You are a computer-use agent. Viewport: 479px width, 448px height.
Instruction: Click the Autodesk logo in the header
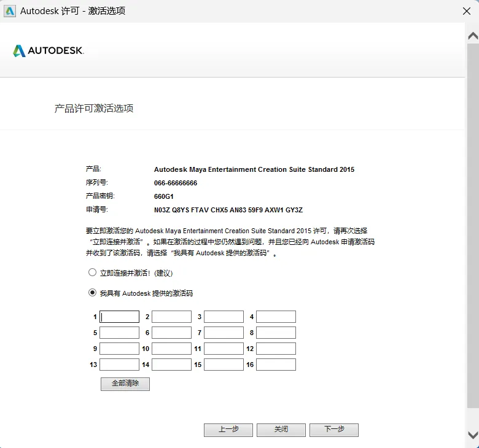pos(49,51)
